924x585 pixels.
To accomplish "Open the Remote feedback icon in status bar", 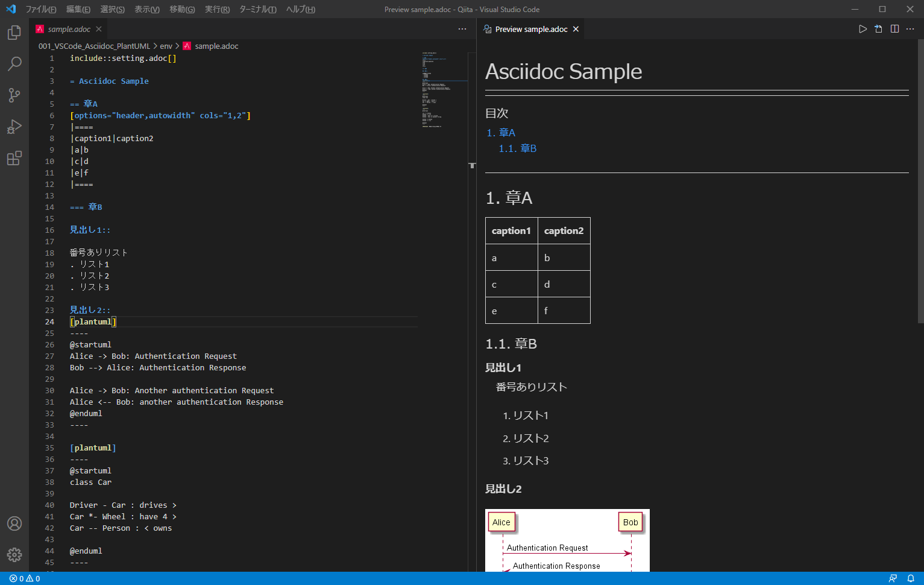I will [893, 578].
